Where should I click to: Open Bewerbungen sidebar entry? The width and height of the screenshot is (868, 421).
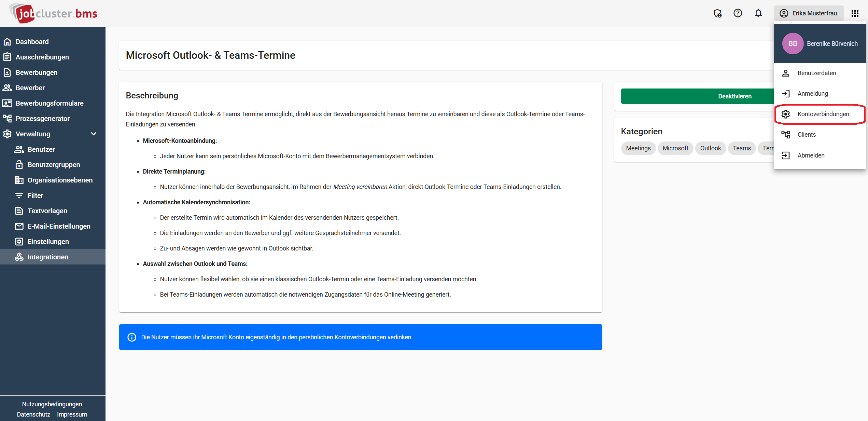(53, 72)
